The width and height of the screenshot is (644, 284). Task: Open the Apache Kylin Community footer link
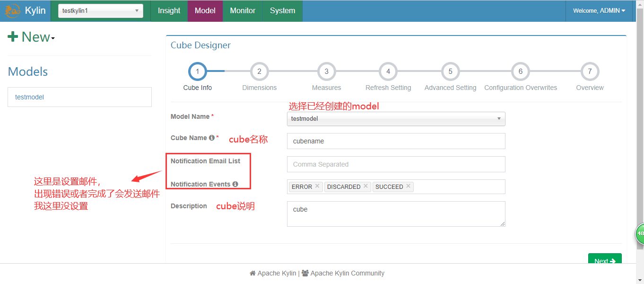click(348, 273)
